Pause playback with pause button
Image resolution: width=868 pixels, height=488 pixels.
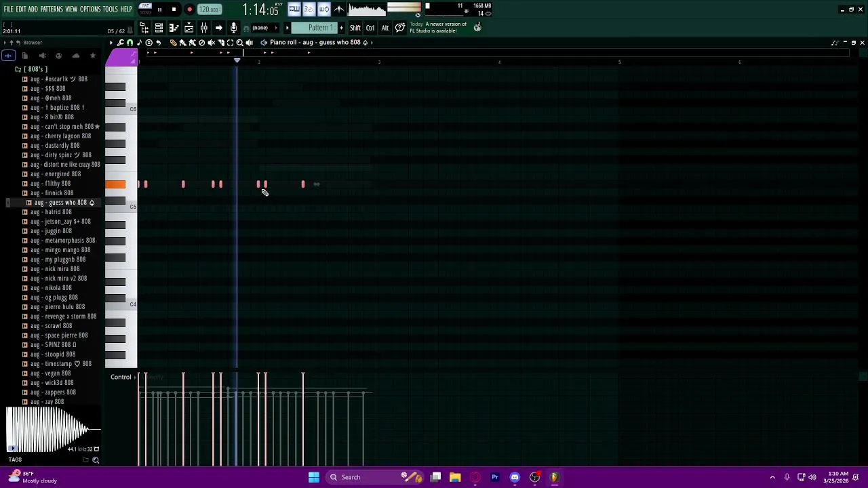click(x=159, y=9)
